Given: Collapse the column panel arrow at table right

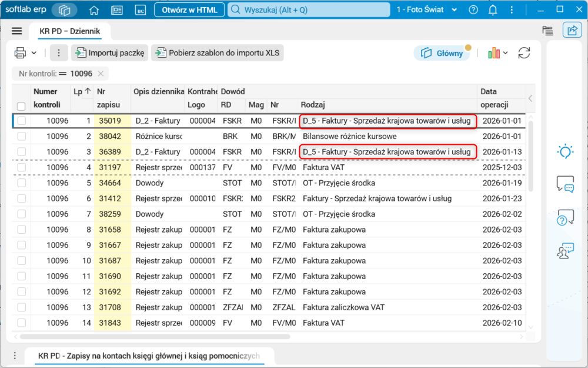Looking at the screenshot, I should pos(530,98).
